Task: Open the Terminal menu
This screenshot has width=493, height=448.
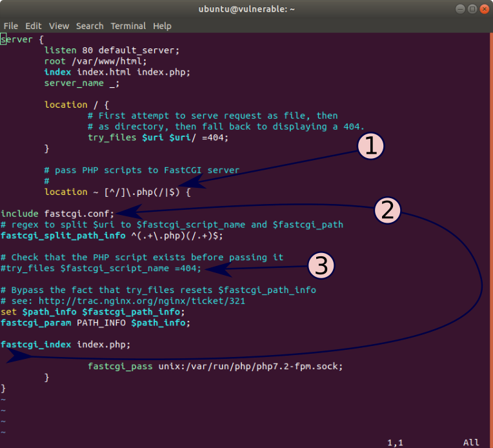Action: click(x=128, y=26)
